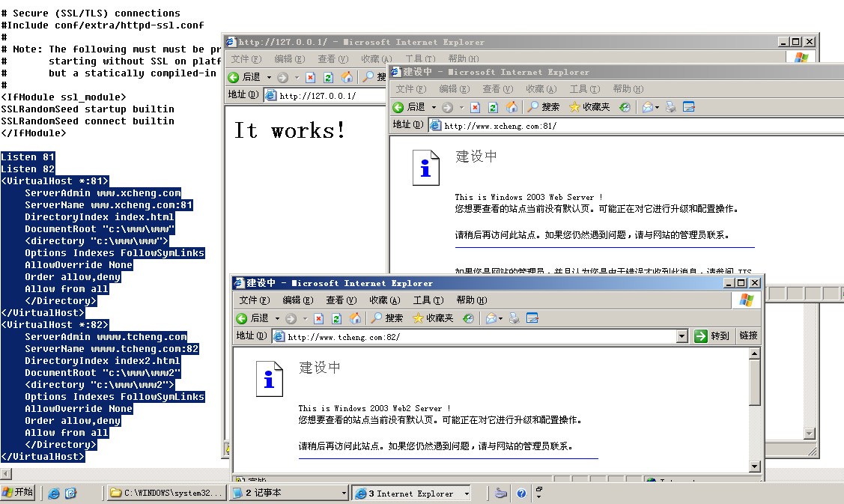Open 工具(T) menu in tcheng.com:82 window
The width and height of the screenshot is (844, 504).
pos(428,300)
